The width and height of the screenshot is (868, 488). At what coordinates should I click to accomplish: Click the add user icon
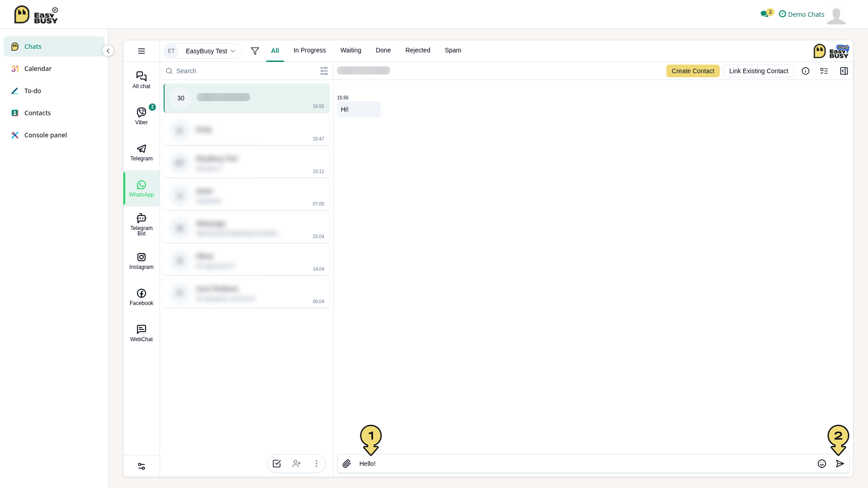tap(297, 464)
